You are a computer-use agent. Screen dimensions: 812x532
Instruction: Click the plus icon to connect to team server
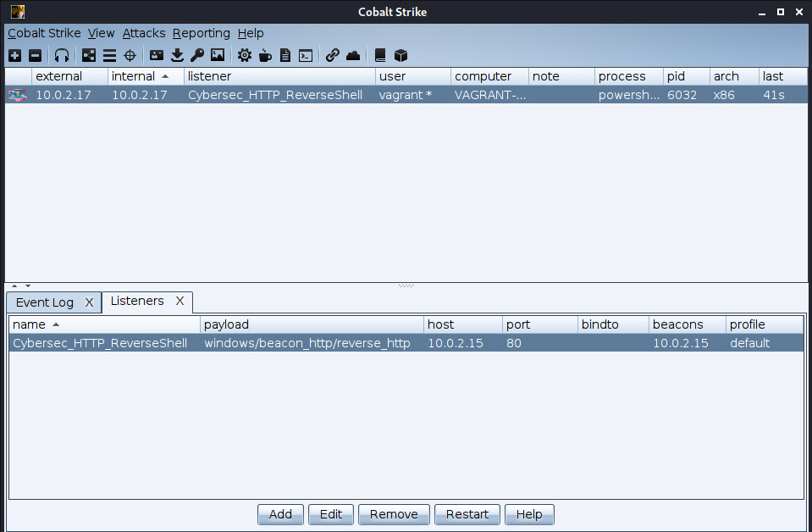(x=15, y=55)
